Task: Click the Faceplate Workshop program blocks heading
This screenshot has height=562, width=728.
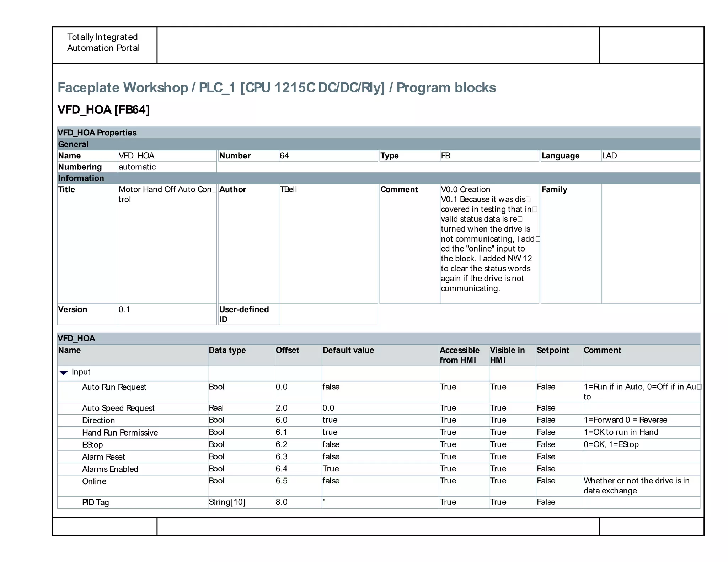Action: point(277,88)
